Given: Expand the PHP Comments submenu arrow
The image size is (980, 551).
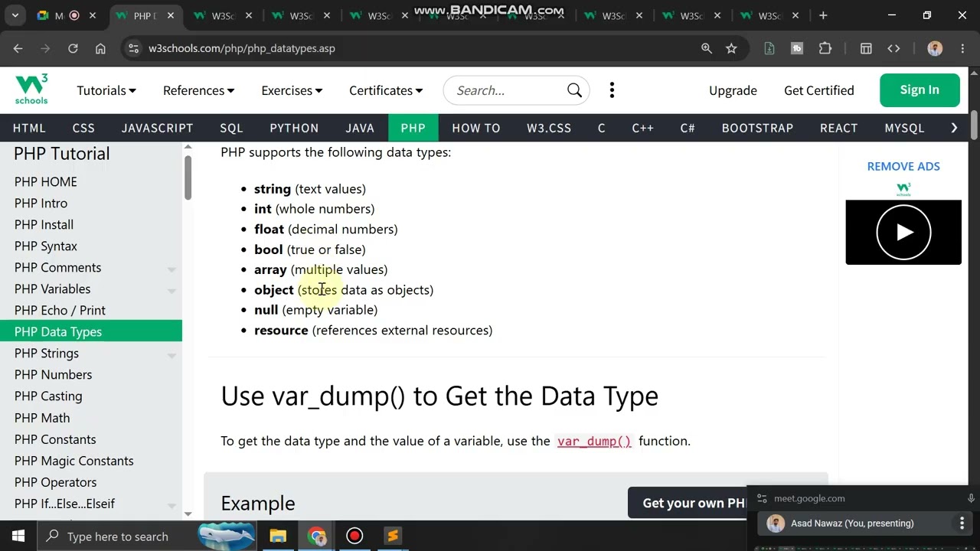Looking at the screenshot, I should coord(171,269).
